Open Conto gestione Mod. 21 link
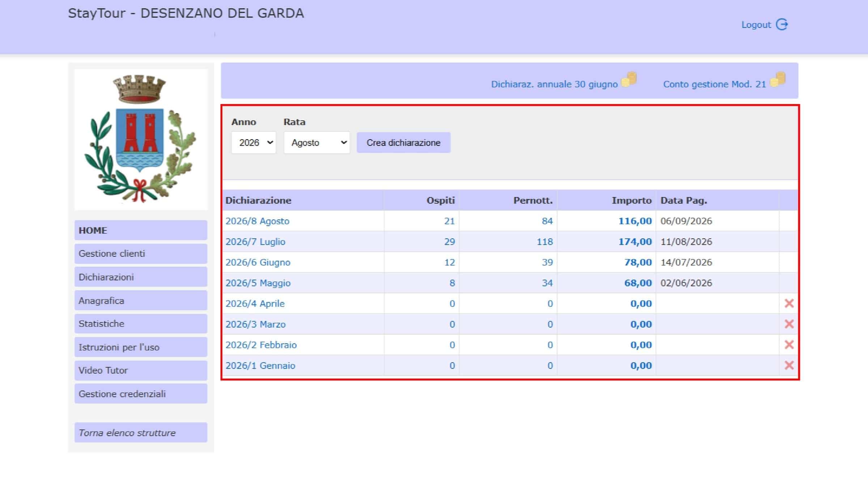The height and width of the screenshot is (488, 868). tap(715, 84)
